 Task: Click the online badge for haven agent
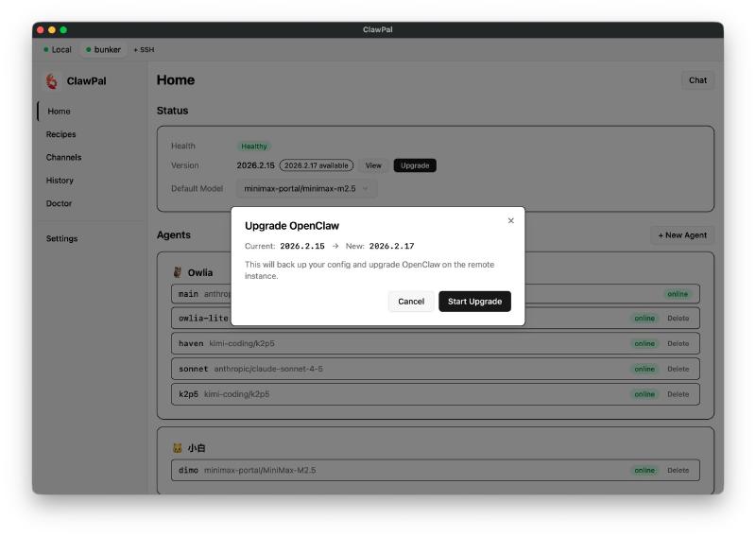tap(644, 344)
